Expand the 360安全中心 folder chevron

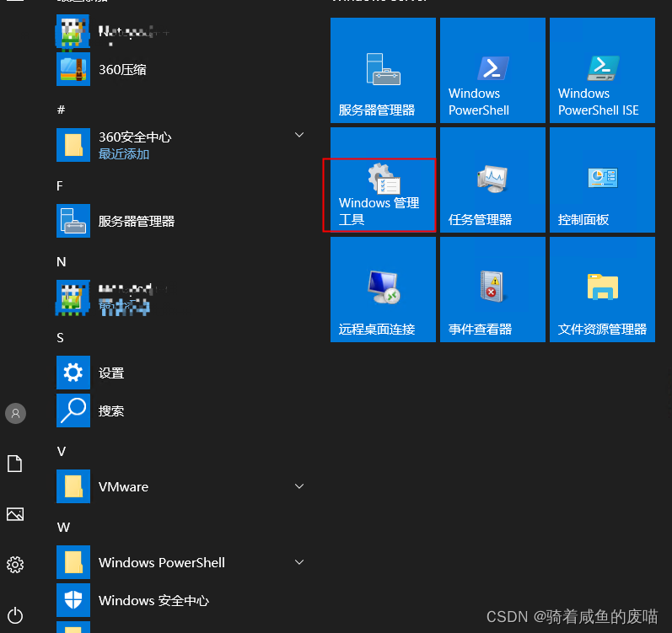click(x=299, y=135)
